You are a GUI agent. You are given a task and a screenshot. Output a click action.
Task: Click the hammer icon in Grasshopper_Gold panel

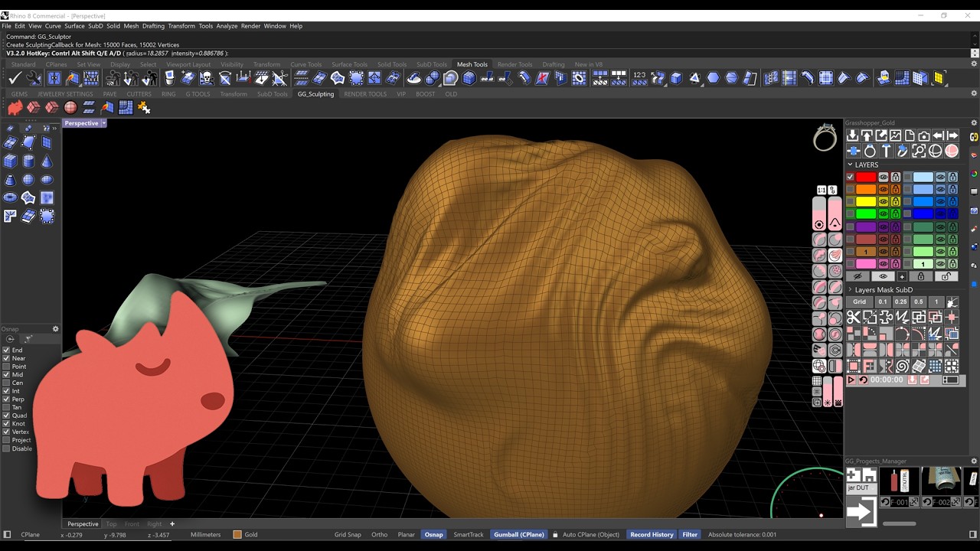[x=886, y=151]
